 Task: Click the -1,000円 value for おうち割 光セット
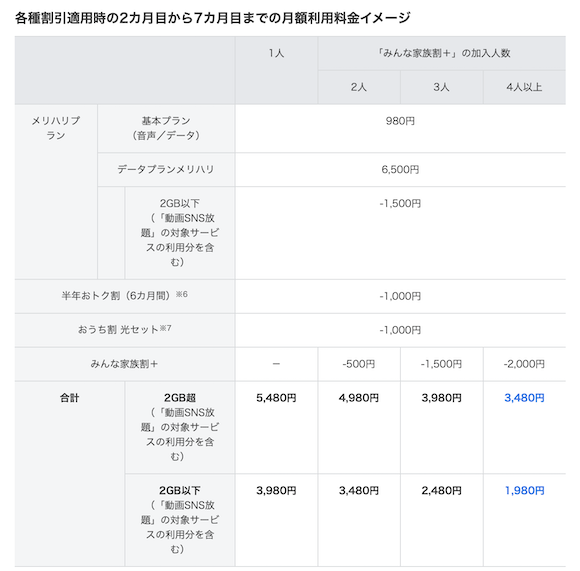tap(400, 330)
